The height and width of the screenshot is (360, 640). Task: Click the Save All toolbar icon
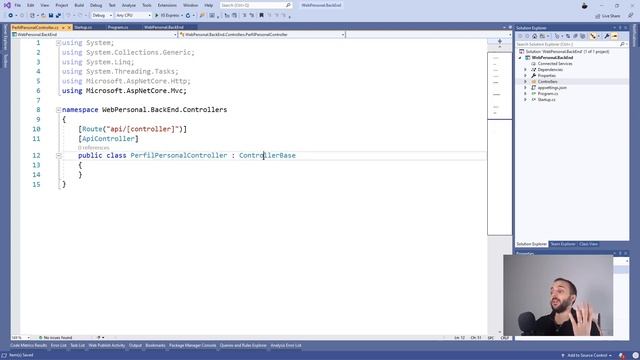(x=58, y=16)
